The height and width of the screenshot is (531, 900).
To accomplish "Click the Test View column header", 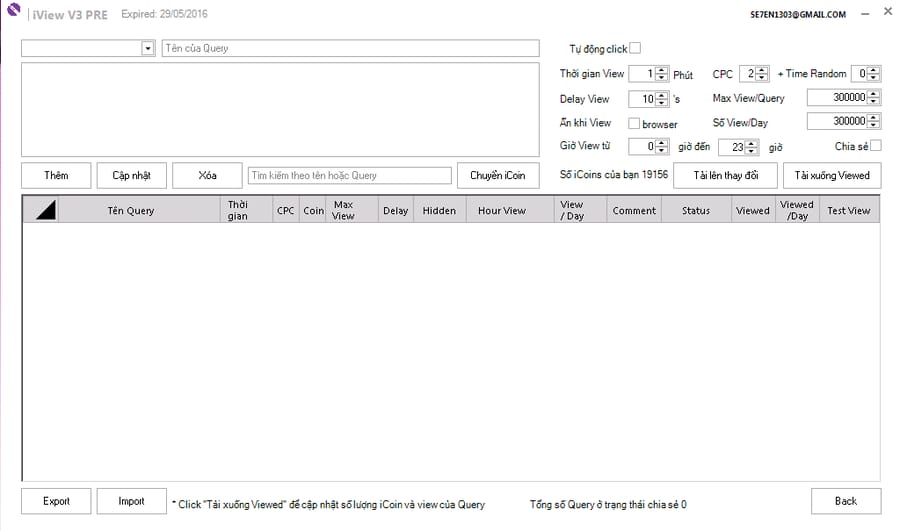I will click(x=849, y=211).
